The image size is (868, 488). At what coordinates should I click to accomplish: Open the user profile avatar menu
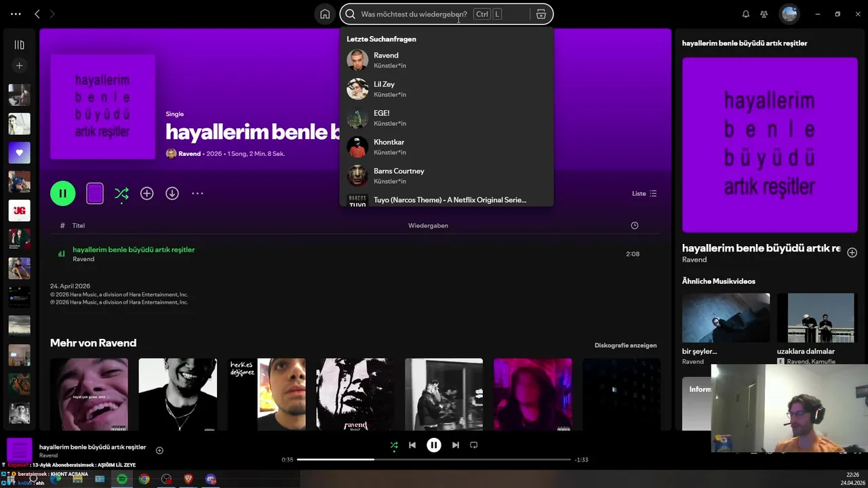click(x=789, y=14)
